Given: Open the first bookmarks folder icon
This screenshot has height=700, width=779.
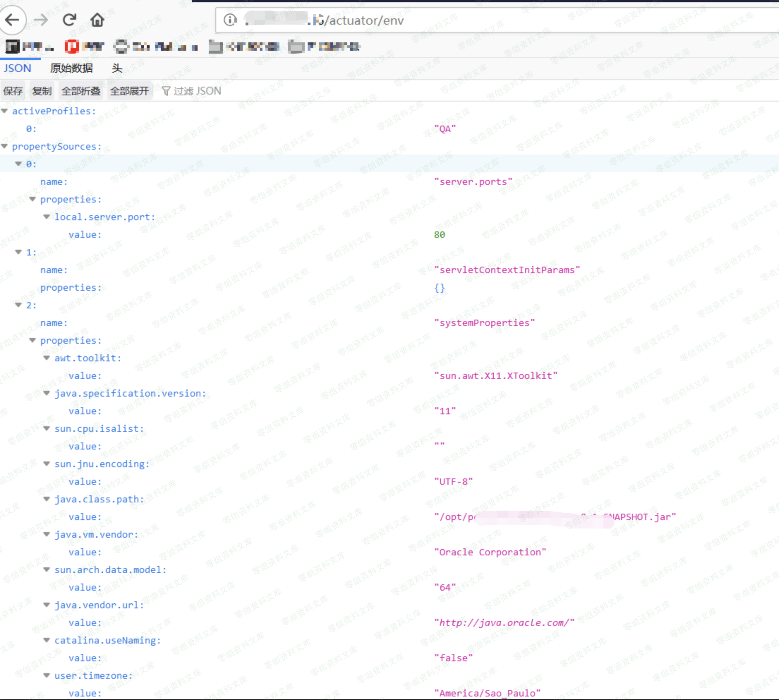Looking at the screenshot, I should pyautogui.click(x=216, y=47).
